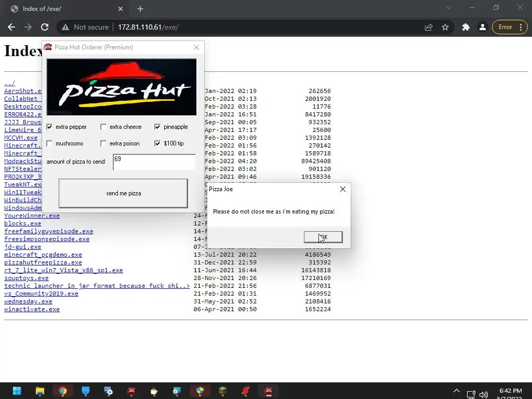This screenshot has width=532, height=399.
Task: Click souptoys.exe link
Action: [x=26, y=278]
